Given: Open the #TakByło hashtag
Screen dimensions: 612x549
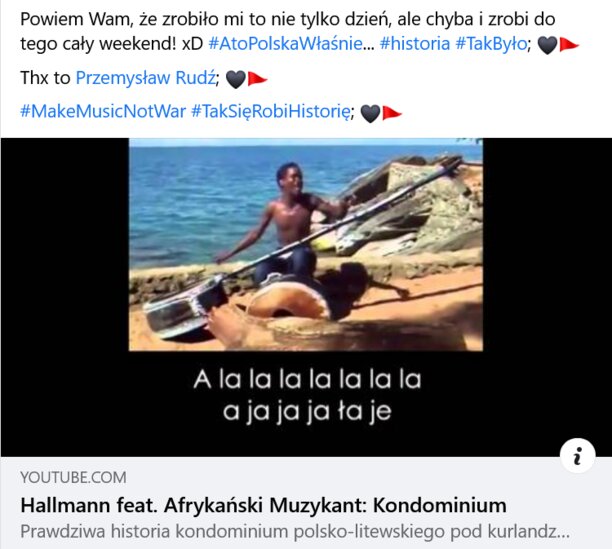Looking at the screenshot, I should click(x=491, y=43).
